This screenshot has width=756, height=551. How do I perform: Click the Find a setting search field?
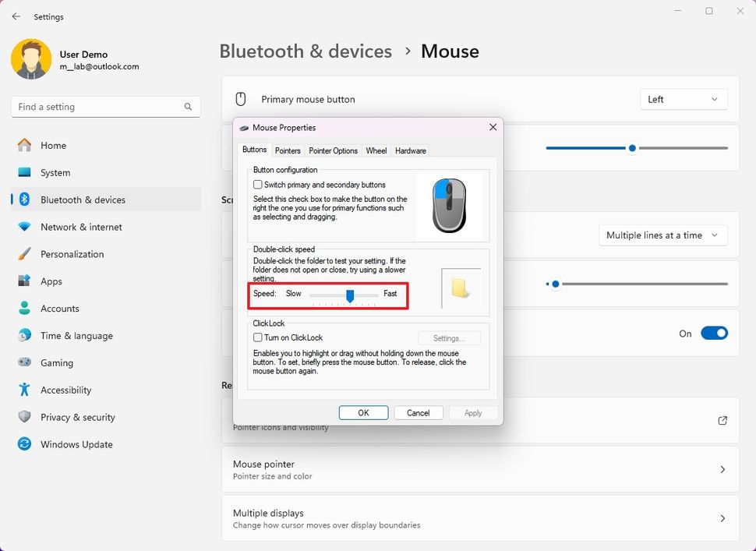[105, 106]
